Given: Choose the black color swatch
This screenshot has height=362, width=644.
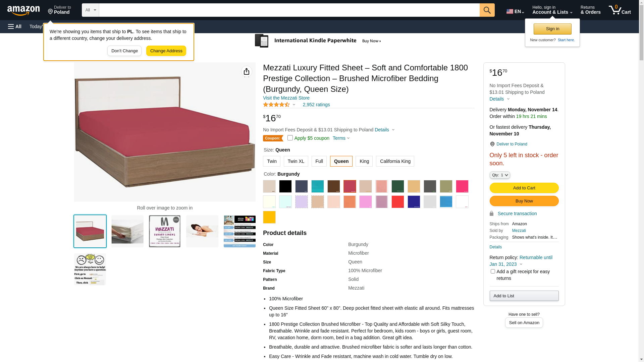Looking at the screenshot, I should coord(285,186).
